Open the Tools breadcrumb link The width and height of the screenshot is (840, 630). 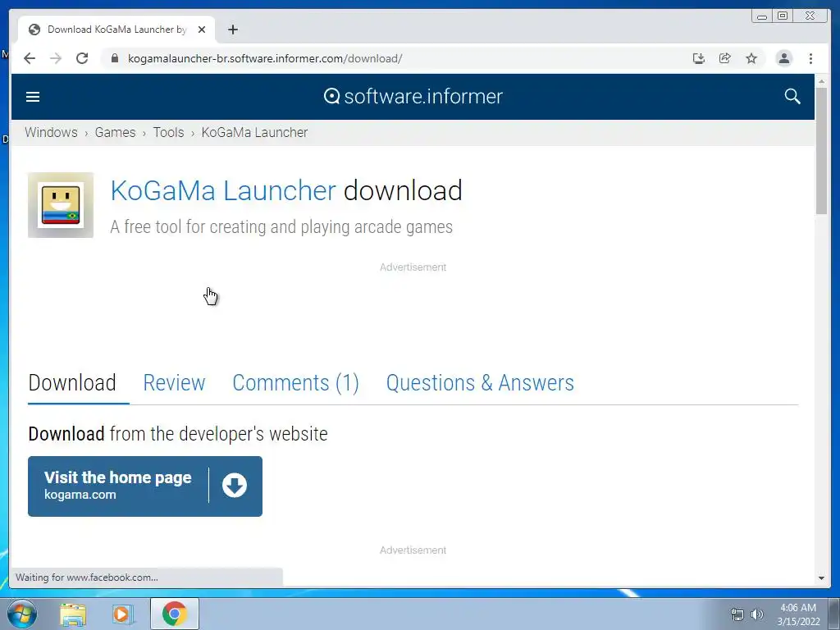point(168,132)
